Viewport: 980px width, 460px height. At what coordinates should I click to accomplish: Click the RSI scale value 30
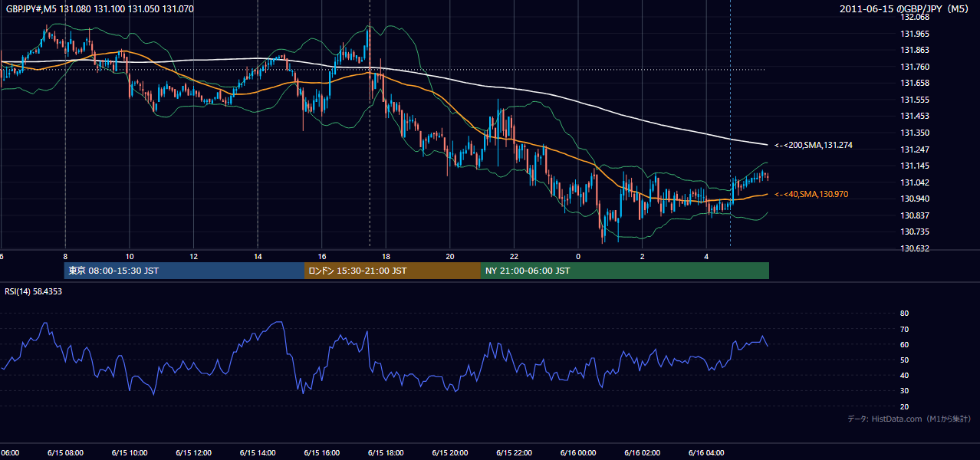click(904, 391)
